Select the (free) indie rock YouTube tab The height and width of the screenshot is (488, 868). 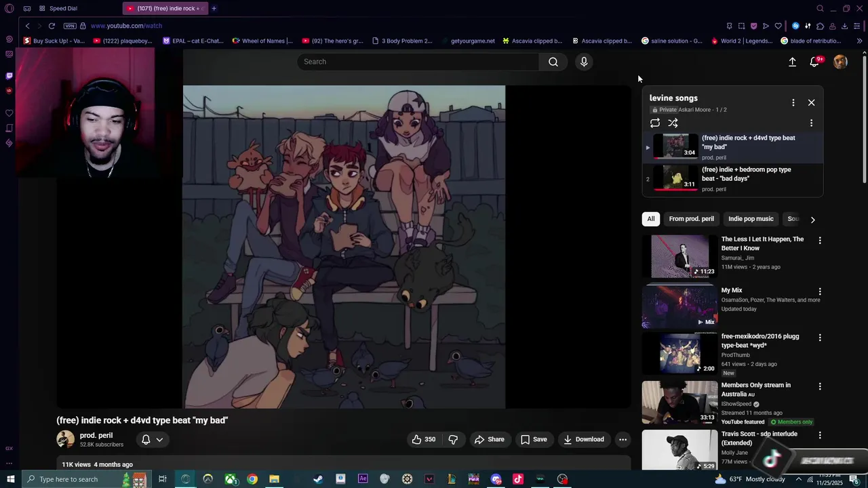click(165, 9)
